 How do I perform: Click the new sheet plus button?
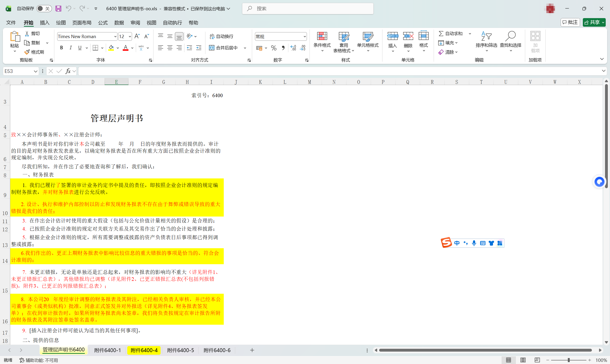coord(252,350)
